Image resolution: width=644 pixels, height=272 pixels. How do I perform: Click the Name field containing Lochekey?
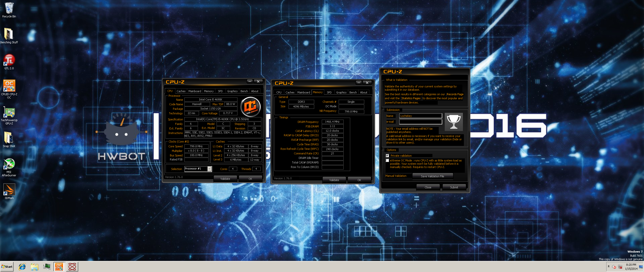421,116
